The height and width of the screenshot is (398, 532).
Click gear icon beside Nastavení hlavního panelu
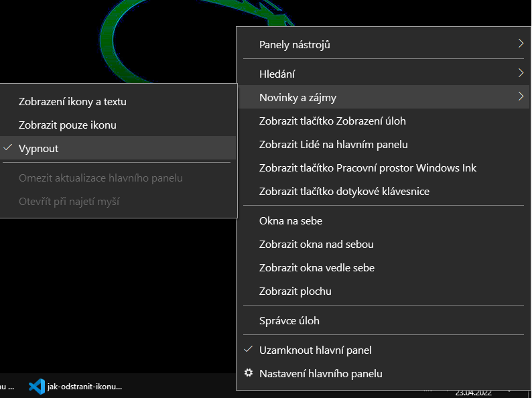coord(249,373)
